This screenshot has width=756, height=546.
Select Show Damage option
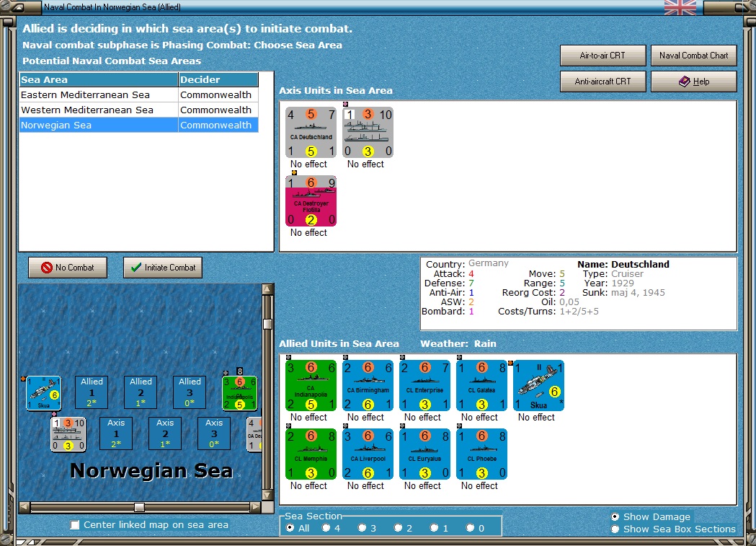tap(615, 516)
